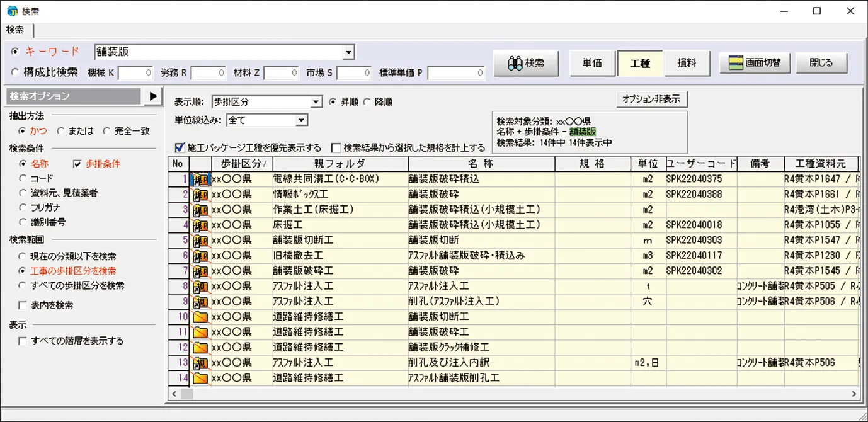Click the arrow icon beside 検索オプション
Image resolution: width=868 pixels, height=422 pixels.
point(152,96)
